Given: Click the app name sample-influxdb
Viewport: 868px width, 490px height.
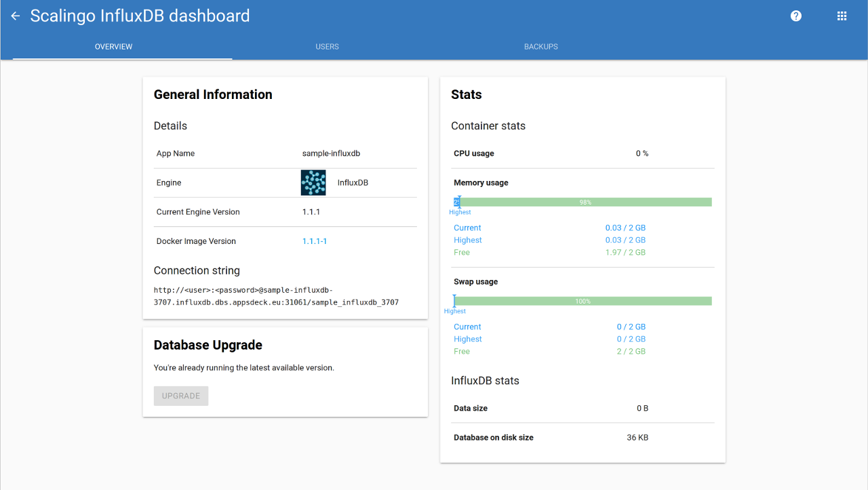Looking at the screenshot, I should (x=331, y=154).
